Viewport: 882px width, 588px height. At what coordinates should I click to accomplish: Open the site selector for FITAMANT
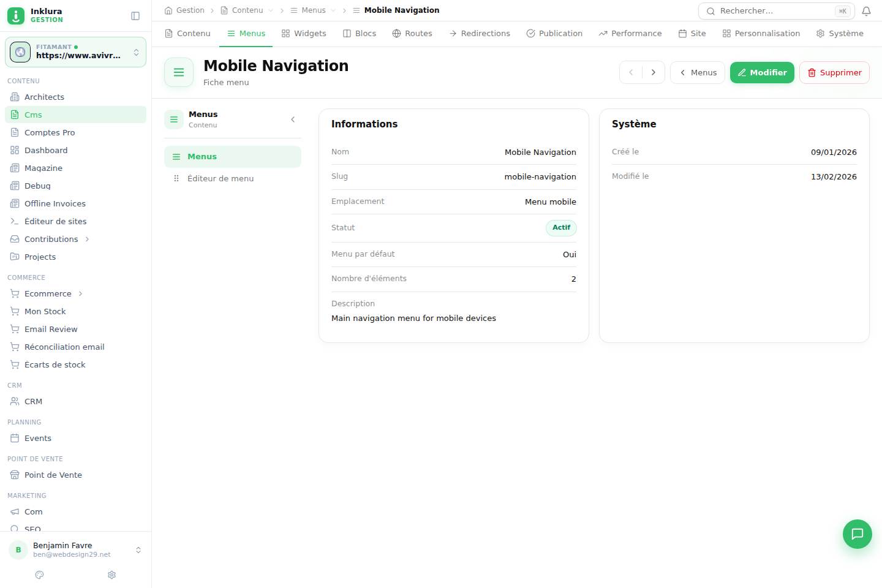click(75, 52)
